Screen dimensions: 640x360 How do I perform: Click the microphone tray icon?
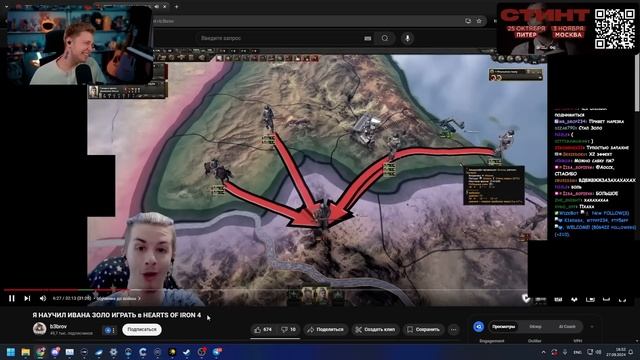click(x=565, y=352)
